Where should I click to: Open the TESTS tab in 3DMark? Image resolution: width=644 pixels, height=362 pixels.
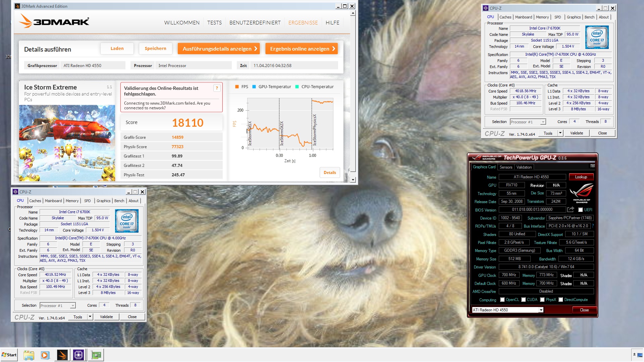point(214,22)
